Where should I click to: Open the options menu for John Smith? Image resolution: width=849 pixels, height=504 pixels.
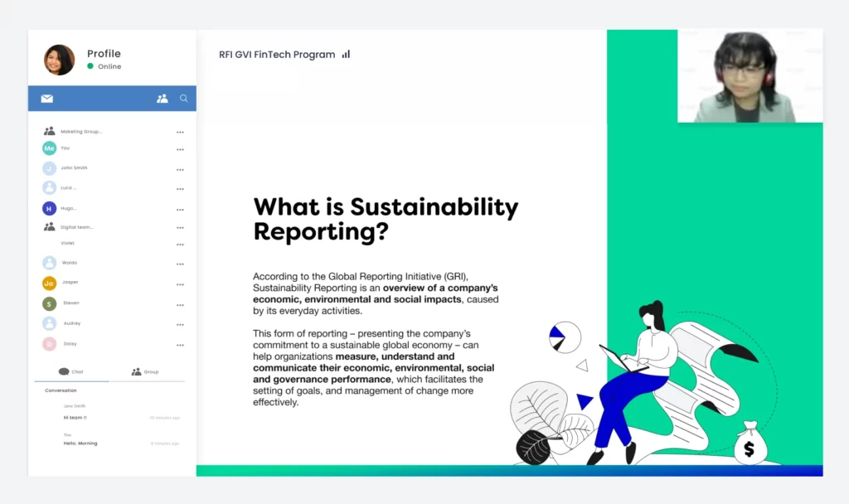point(180,169)
